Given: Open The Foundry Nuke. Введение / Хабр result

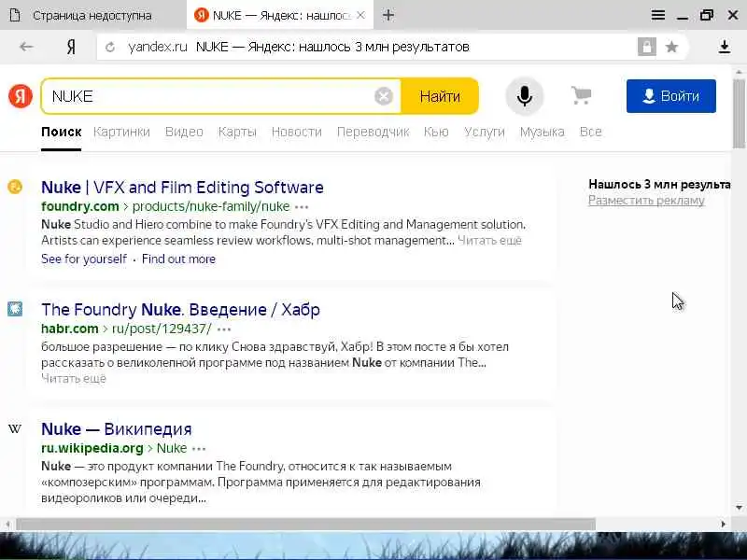Looking at the screenshot, I should pyautogui.click(x=180, y=310).
